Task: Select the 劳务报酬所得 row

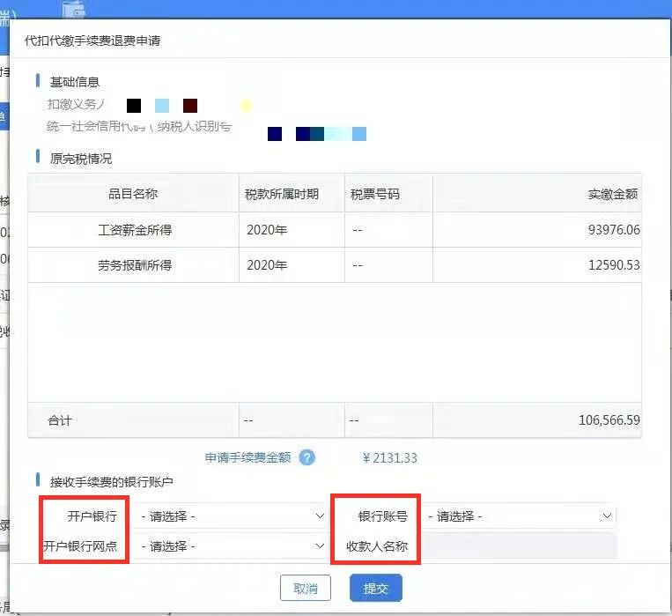Action: [x=335, y=265]
